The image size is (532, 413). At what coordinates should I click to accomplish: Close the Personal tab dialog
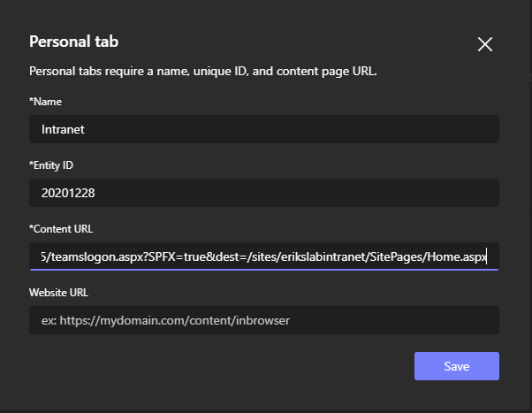(x=484, y=44)
